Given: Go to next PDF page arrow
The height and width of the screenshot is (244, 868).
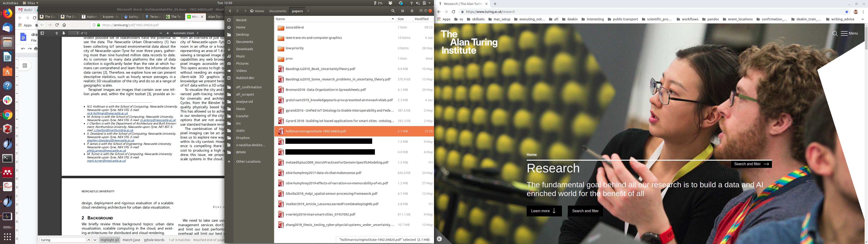Looking at the screenshot, I should pos(63,33).
